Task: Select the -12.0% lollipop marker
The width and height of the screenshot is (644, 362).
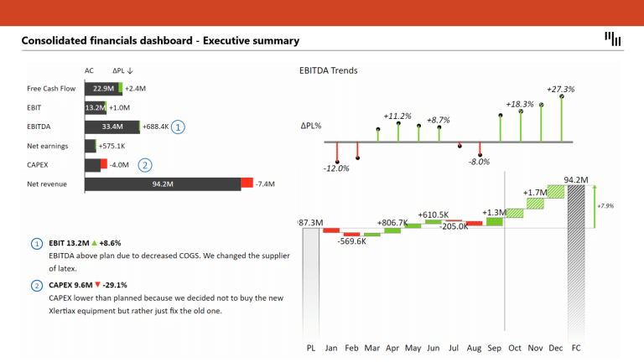Action: pyautogui.click(x=337, y=162)
